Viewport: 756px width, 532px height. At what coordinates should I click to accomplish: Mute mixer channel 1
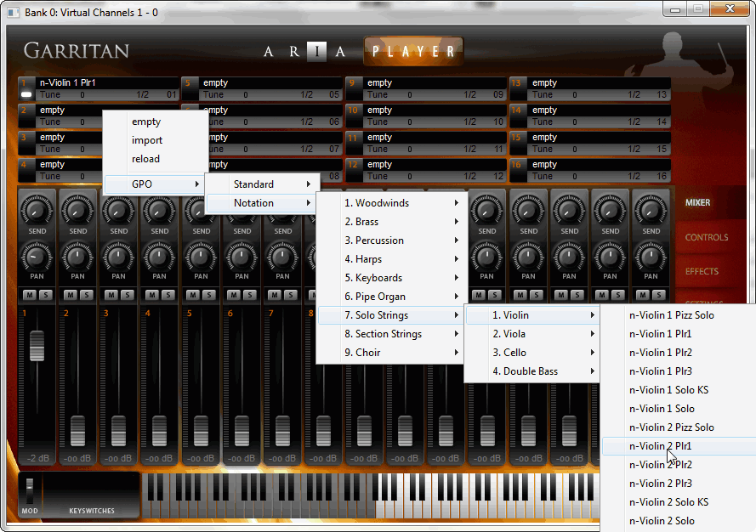coord(30,295)
